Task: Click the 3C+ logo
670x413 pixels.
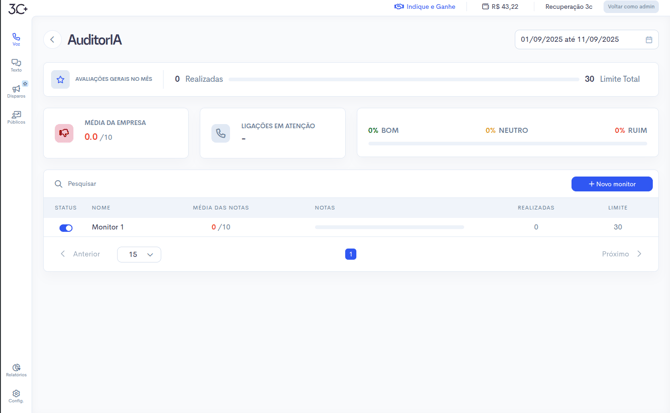Action: click(x=17, y=8)
